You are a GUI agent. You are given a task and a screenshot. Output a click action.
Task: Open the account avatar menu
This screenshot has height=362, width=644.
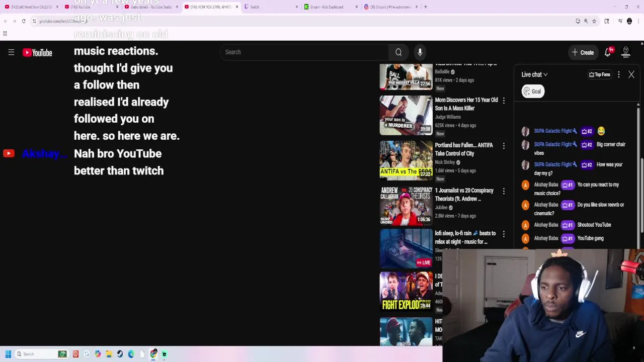click(x=626, y=52)
